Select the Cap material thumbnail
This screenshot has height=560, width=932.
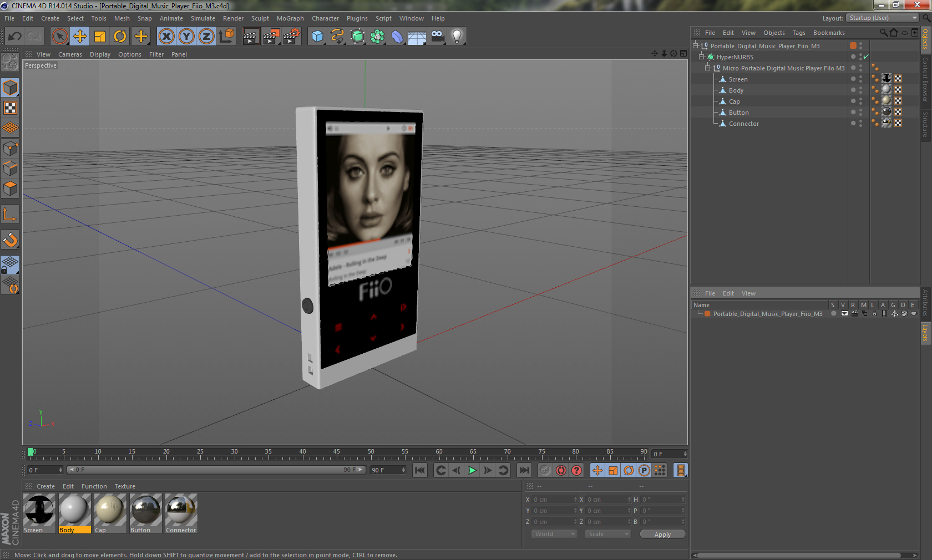[x=110, y=513]
